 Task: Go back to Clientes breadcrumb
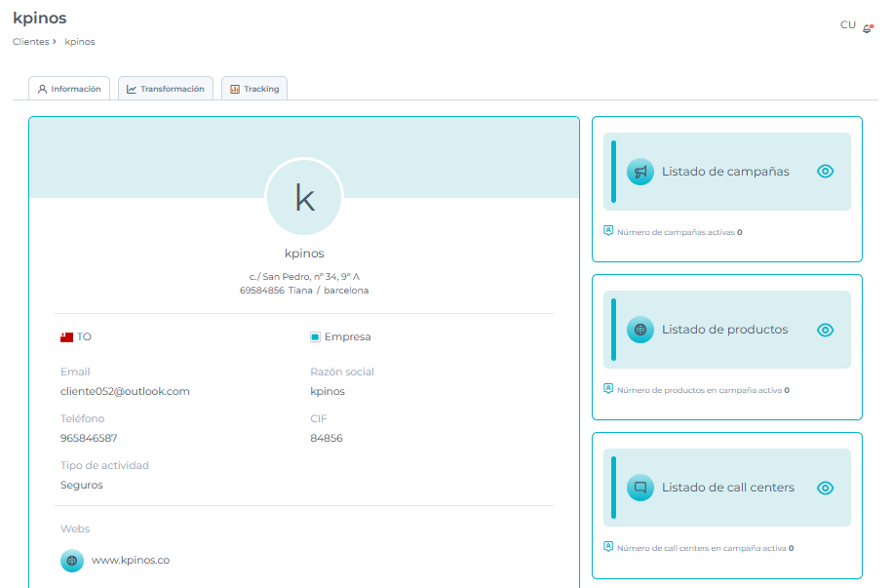point(30,42)
